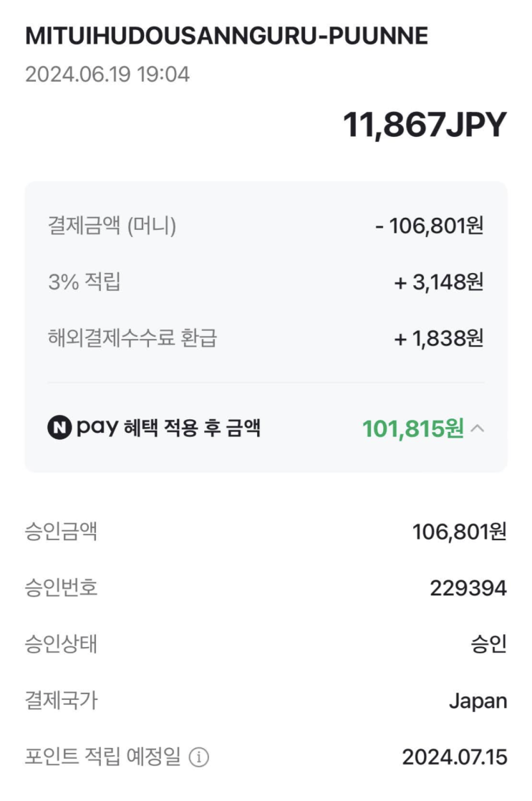The height and width of the screenshot is (801, 532).
Task: Click the green 101,815원 amount
Action: (x=412, y=429)
